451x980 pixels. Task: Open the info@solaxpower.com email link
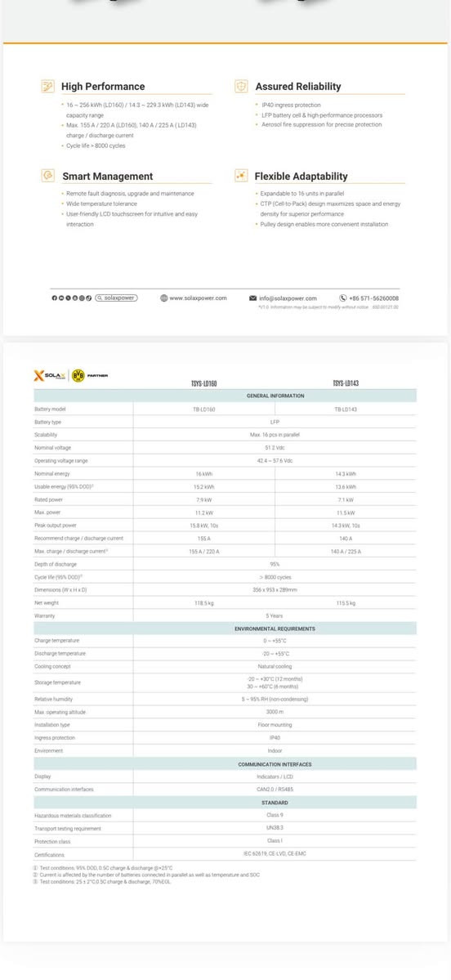pyautogui.click(x=288, y=298)
